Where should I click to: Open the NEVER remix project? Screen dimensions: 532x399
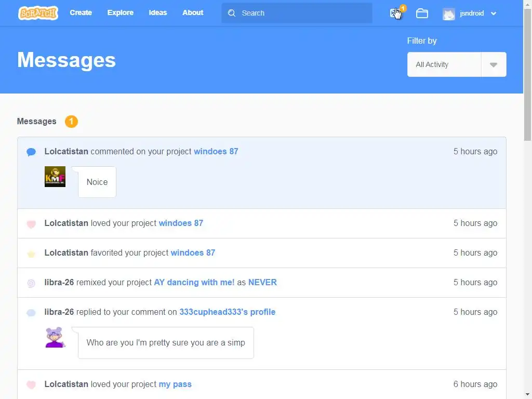point(262,282)
